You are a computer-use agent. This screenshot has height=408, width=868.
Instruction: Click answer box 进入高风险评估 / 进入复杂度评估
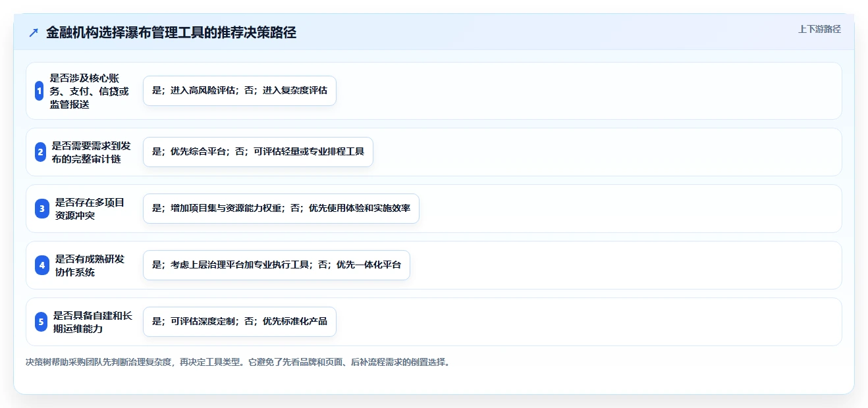click(240, 91)
